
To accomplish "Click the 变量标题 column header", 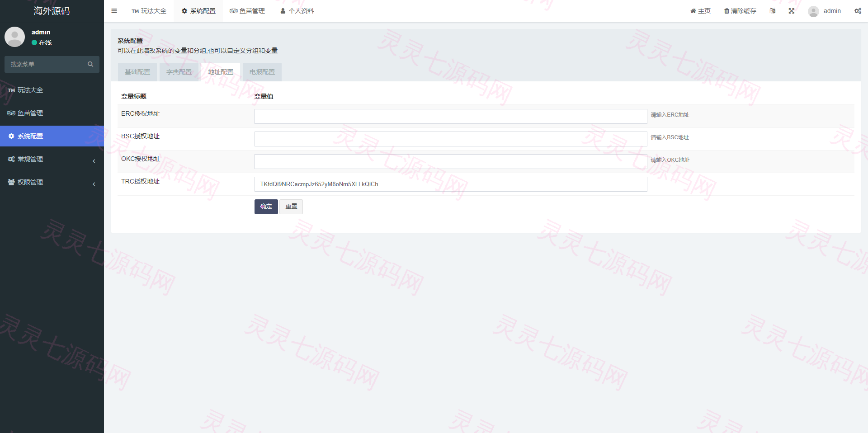I will (x=134, y=96).
